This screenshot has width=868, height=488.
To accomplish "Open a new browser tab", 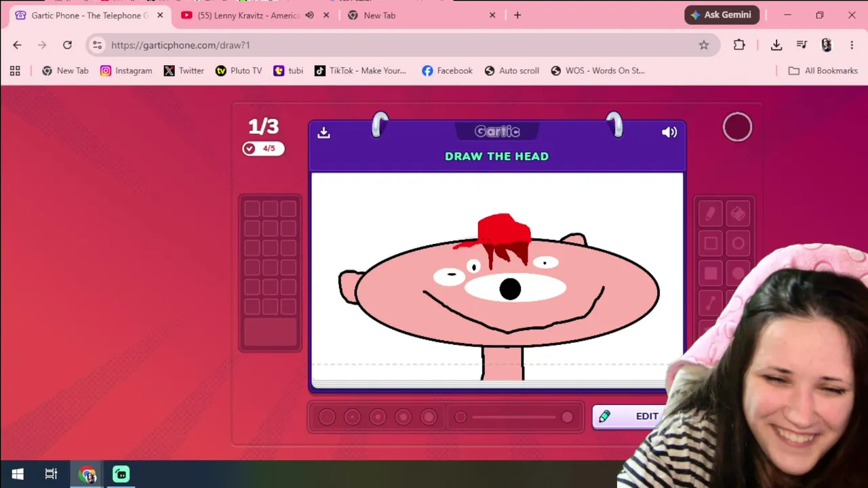I will [517, 15].
